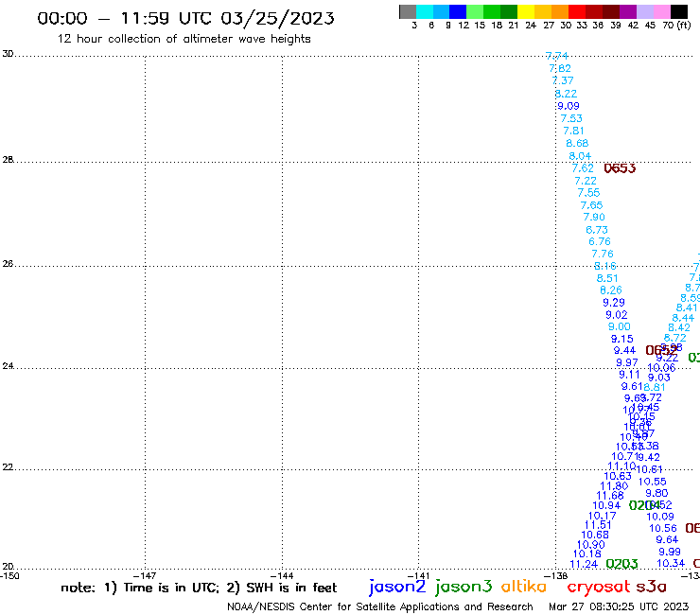The image size is (700, 615).
Task: Click the -147 longitude axis label
Action: tap(145, 576)
